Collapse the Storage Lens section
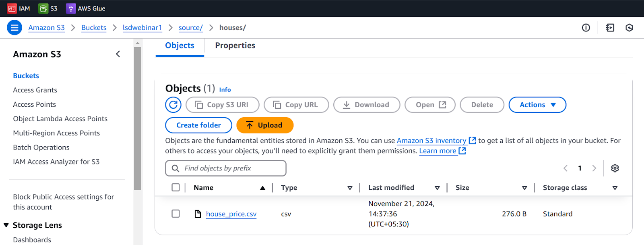Screen dimensions: 644x245 [x=6, y=225]
